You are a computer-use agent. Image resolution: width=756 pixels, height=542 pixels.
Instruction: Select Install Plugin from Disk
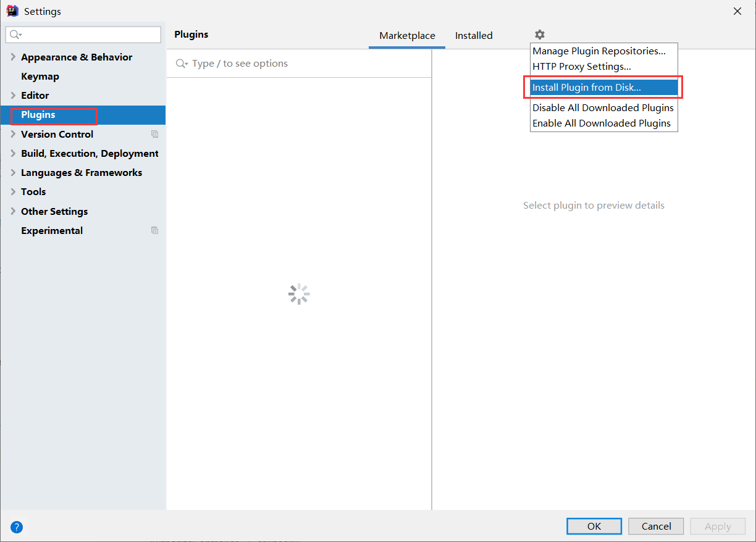point(604,88)
